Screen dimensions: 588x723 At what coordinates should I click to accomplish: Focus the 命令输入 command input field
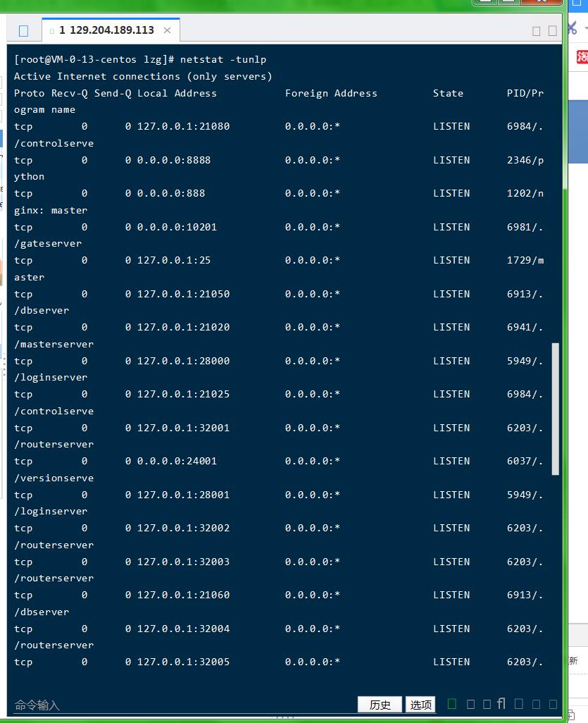coord(176,705)
